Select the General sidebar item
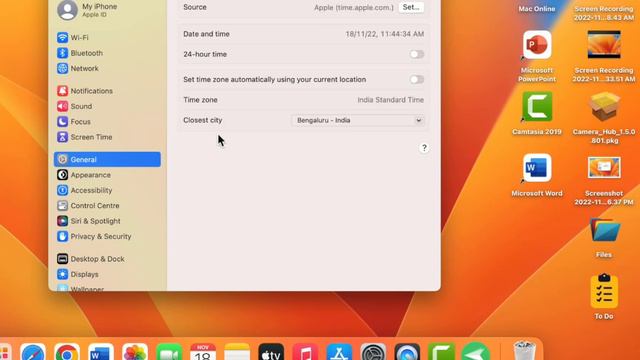The width and height of the screenshot is (640, 360). click(x=107, y=160)
